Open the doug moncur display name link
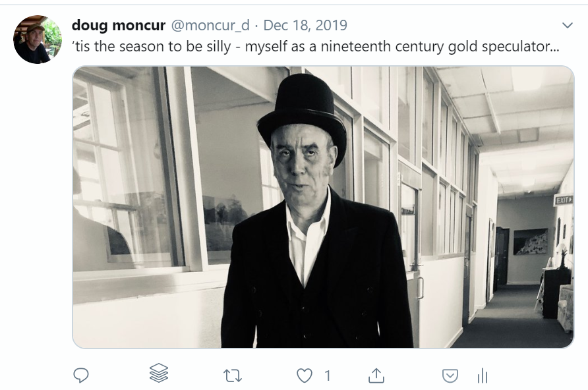 click(118, 26)
